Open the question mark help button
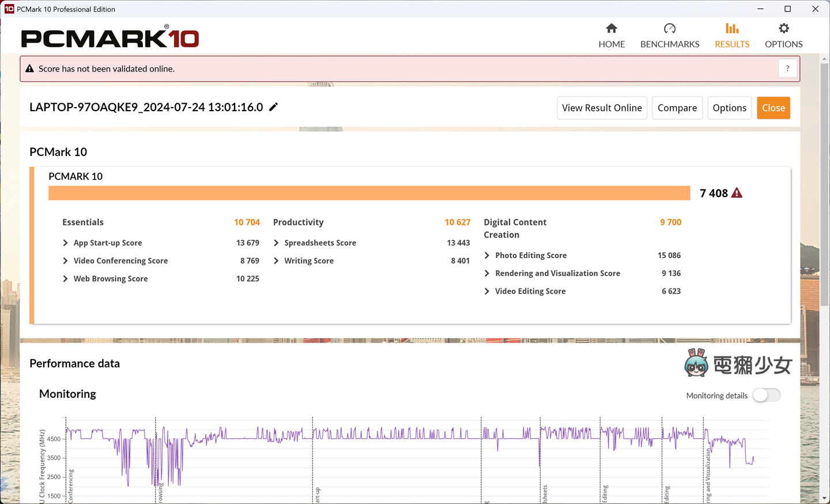 (787, 69)
